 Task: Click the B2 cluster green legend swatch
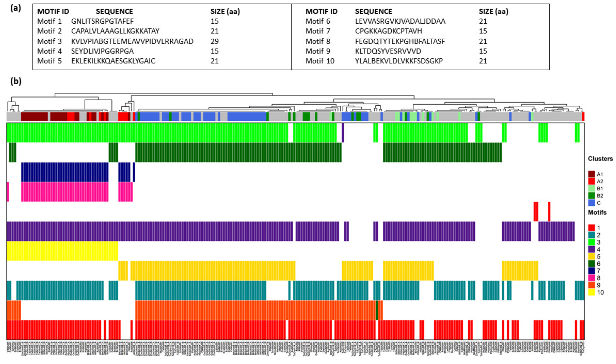pyautogui.click(x=592, y=195)
